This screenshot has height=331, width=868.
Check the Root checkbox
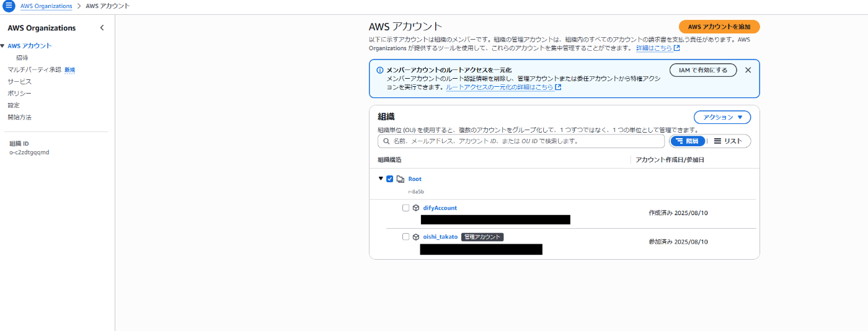pos(390,179)
